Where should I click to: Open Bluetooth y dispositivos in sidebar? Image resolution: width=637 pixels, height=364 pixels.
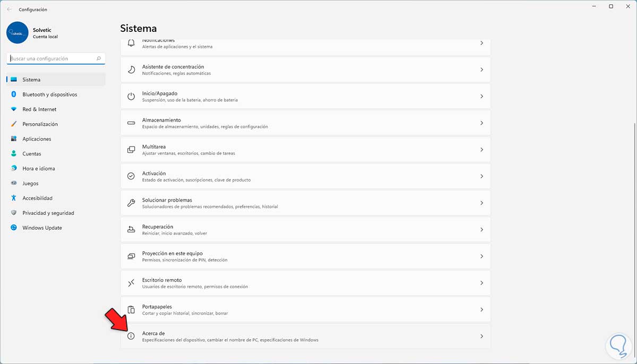pyautogui.click(x=49, y=94)
